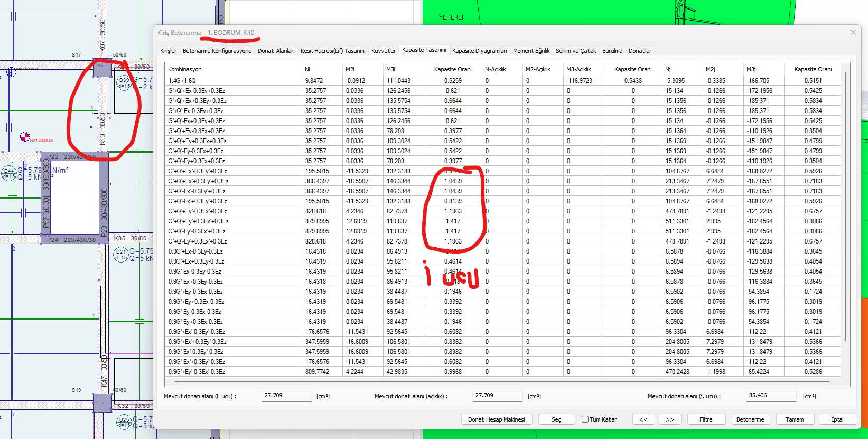Switch to the Donatılar tab

(x=639, y=51)
